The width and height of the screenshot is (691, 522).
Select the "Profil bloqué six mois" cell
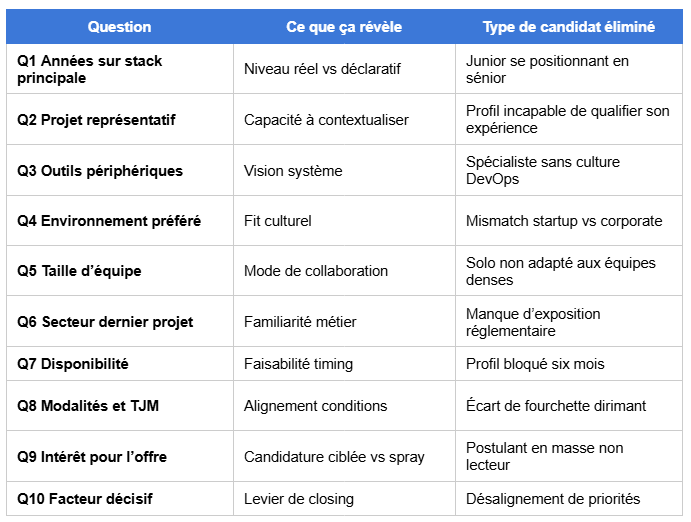(568, 364)
